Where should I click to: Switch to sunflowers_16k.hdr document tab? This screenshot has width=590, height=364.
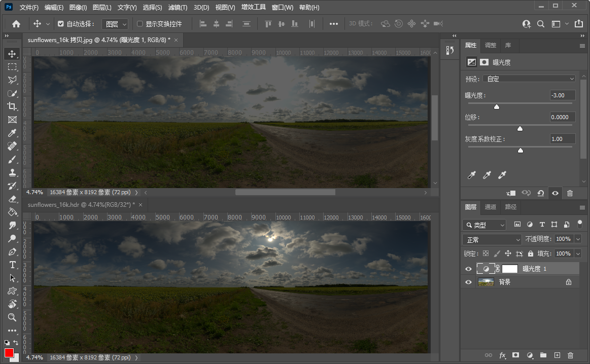(82, 204)
